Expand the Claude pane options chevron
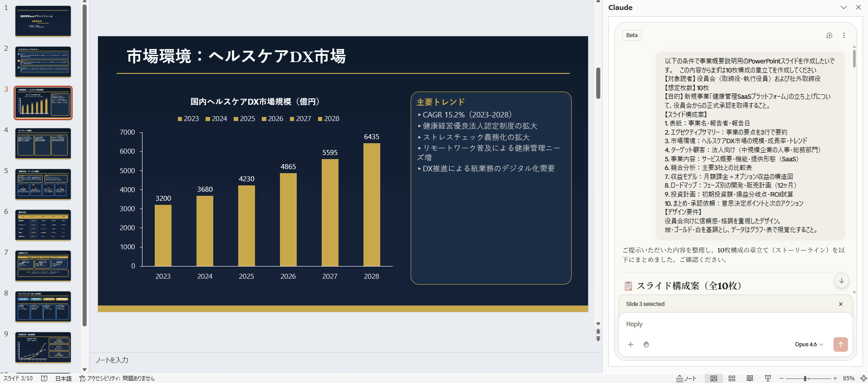Image resolution: width=868 pixels, height=383 pixels. tap(843, 7)
